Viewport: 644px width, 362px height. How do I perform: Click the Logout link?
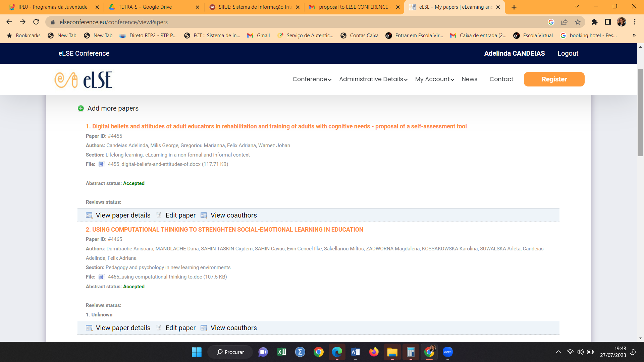click(x=568, y=53)
